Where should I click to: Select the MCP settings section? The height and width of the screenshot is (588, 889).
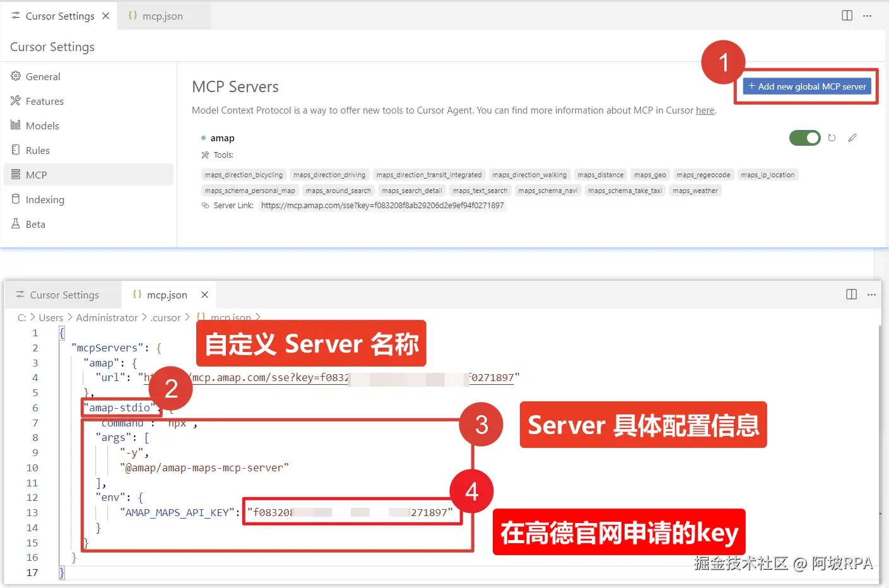[88, 175]
